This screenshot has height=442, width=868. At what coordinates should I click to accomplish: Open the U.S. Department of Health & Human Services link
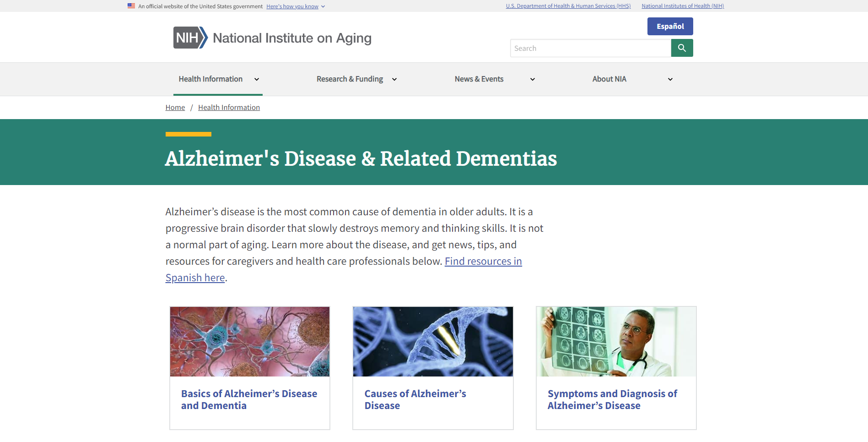568,6
